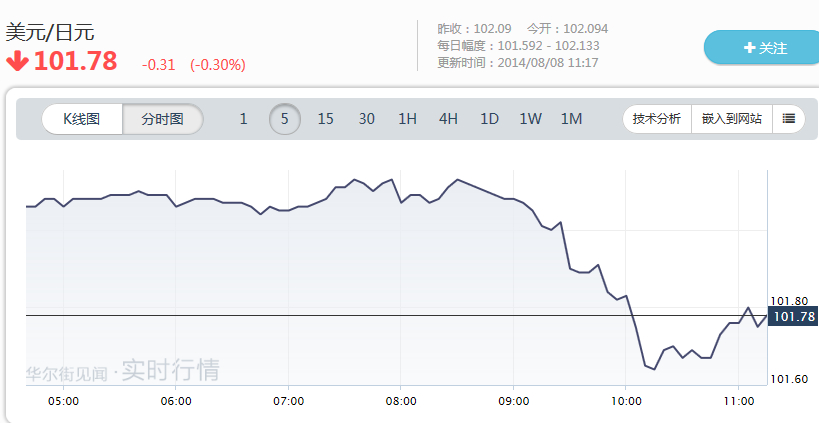The image size is (819, 423).
Task: Click the 美元/日元 currency pair title
Action: pyautogui.click(x=50, y=32)
